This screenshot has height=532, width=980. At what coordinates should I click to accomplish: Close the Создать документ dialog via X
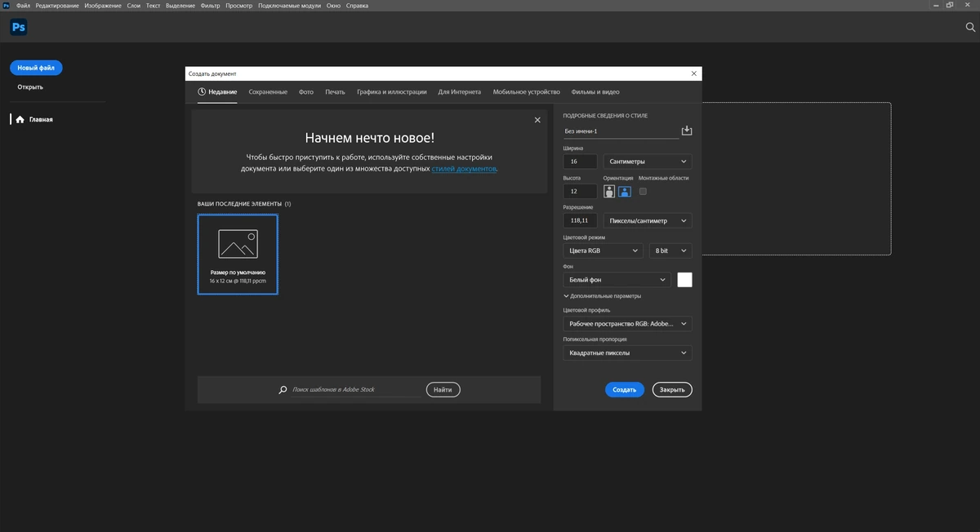694,73
